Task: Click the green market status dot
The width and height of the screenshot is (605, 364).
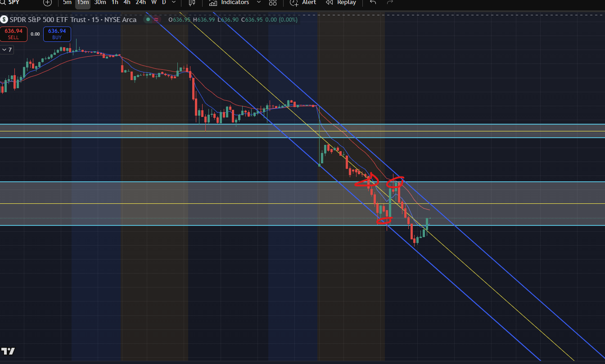Action: click(x=147, y=20)
